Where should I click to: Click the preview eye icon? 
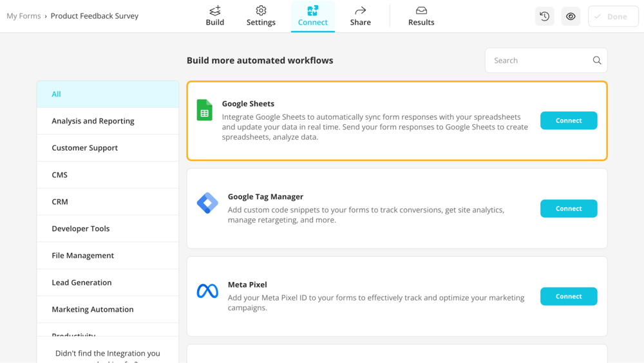(571, 17)
